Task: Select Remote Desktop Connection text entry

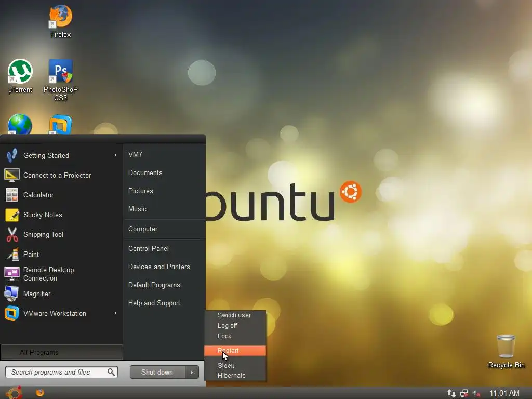Action: point(48,274)
